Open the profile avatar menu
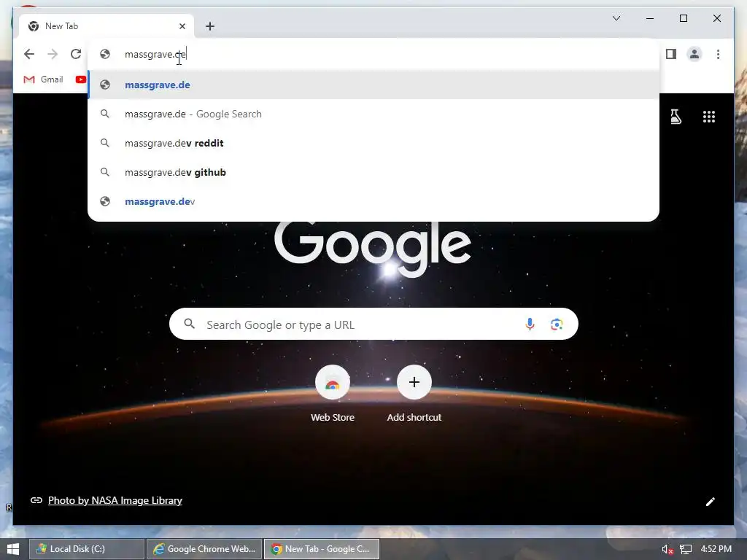747x560 pixels. click(x=694, y=54)
